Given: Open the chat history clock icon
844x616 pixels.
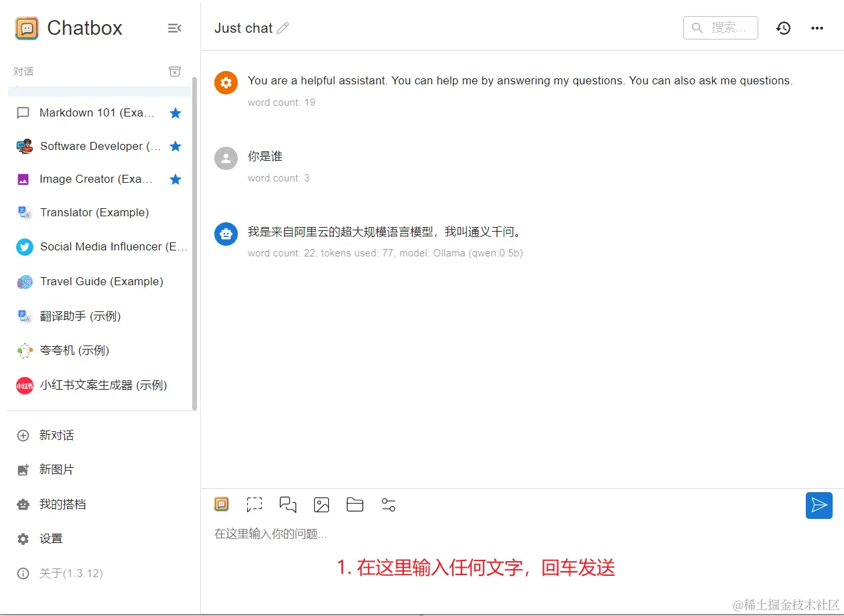Looking at the screenshot, I should [x=784, y=28].
